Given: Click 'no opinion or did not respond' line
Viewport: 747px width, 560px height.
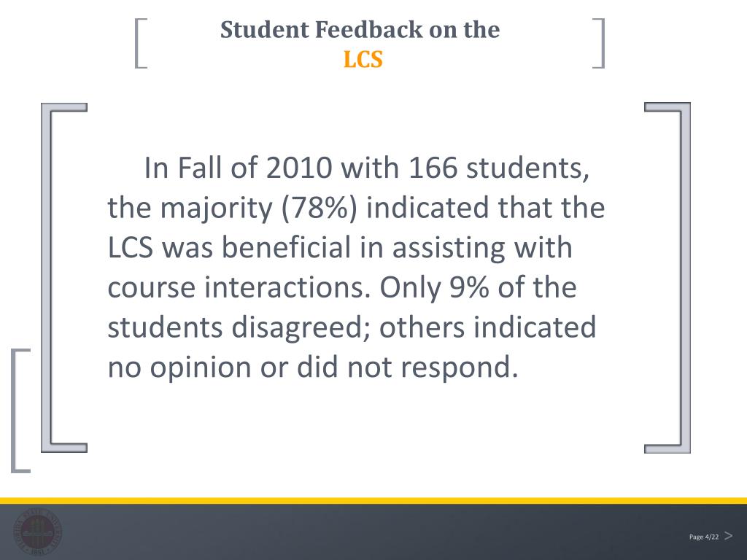Looking at the screenshot, I should tap(312, 367).
